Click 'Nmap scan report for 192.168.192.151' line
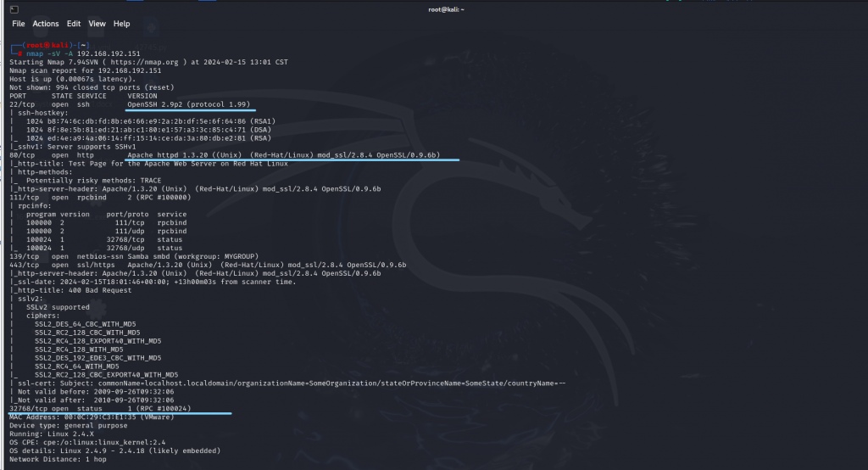 tap(86, 70)
